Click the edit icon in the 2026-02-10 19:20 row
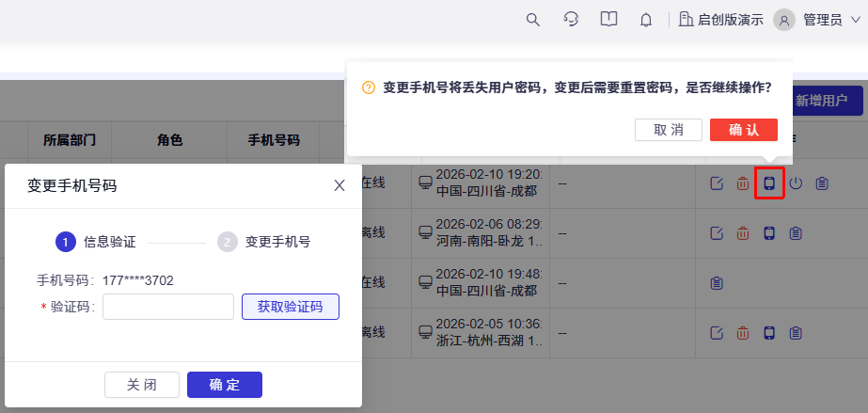The image size is (868, 413). (717, 183)
